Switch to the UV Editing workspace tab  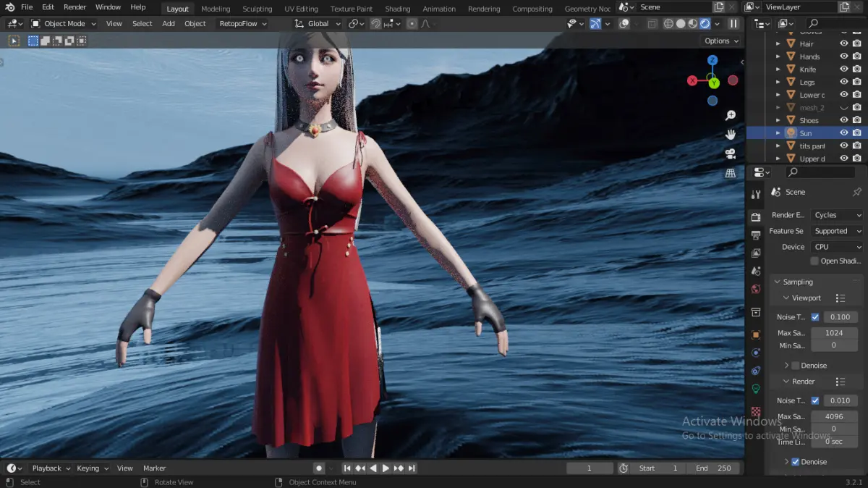(301, 9)
